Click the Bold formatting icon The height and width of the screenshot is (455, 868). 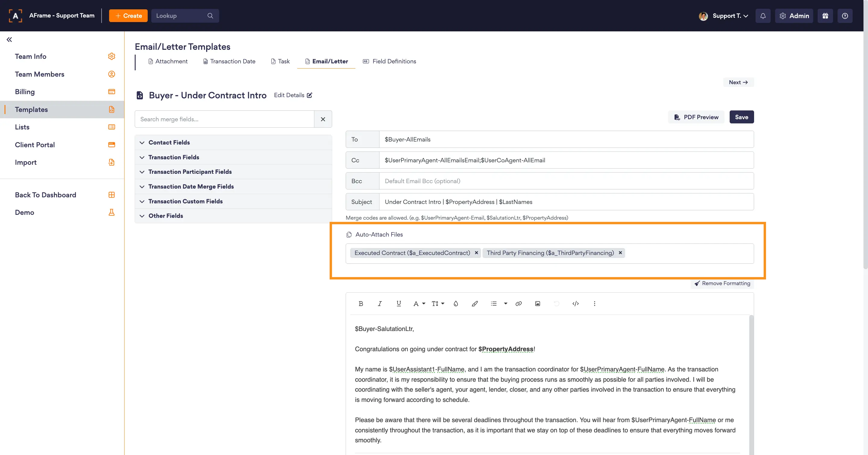[x=360, y=304]
